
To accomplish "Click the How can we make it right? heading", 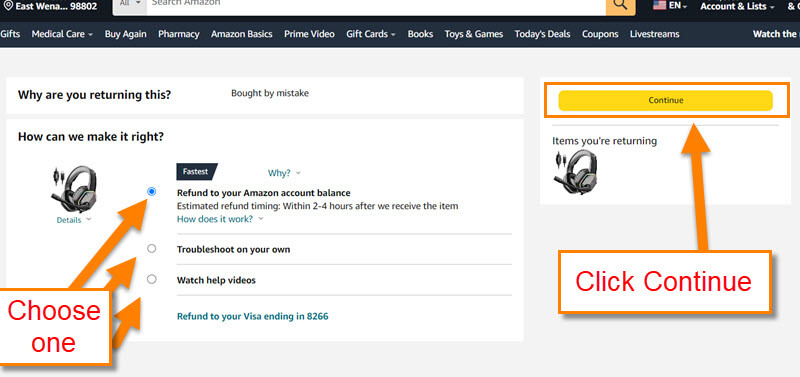I will (91, 137).
